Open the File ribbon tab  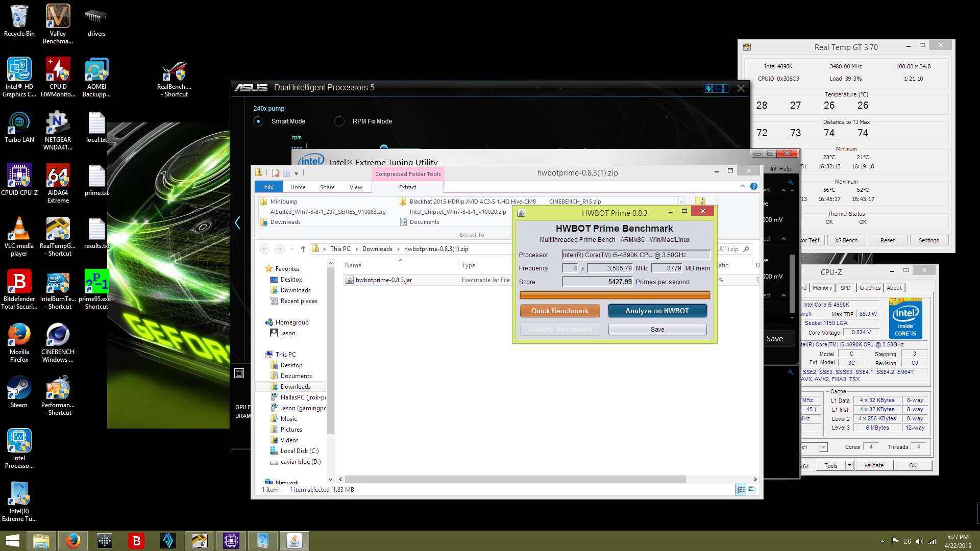(x=269, y=187)
